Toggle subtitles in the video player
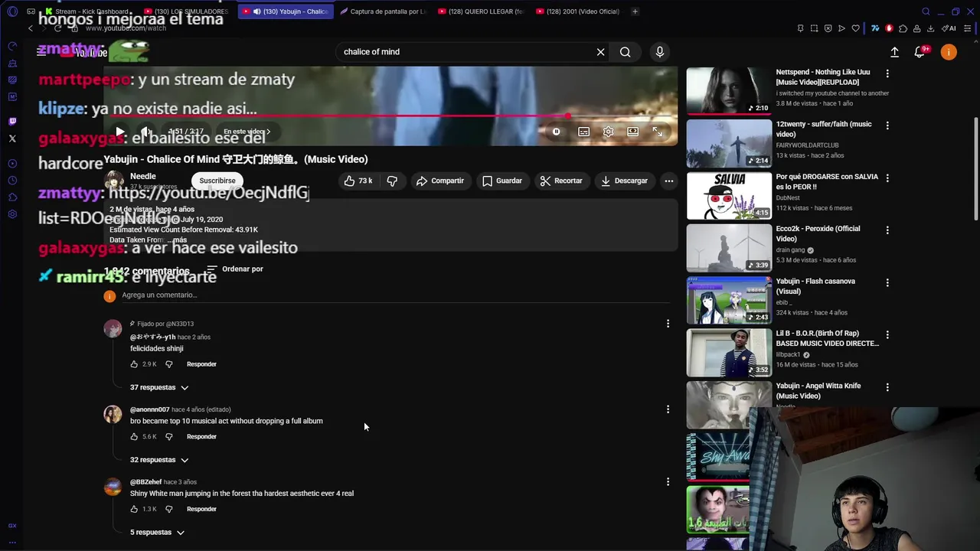Screen dimensions: 980x551 tap(583, 132)
